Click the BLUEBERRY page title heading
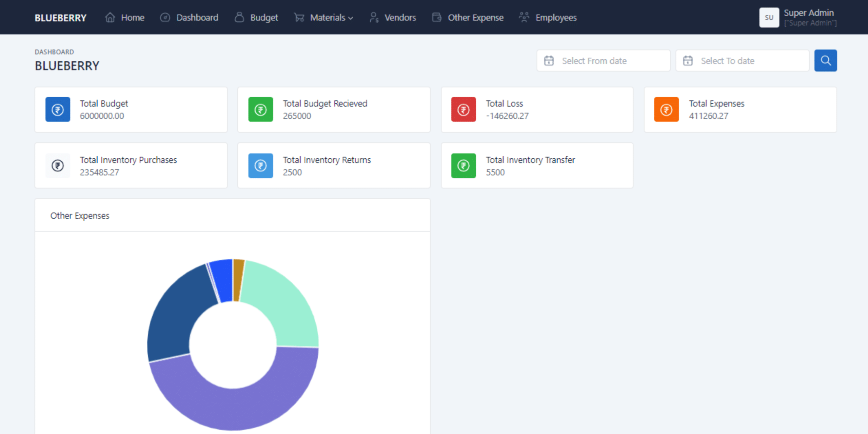The image size is (868, 434). [x=67, y=66]
